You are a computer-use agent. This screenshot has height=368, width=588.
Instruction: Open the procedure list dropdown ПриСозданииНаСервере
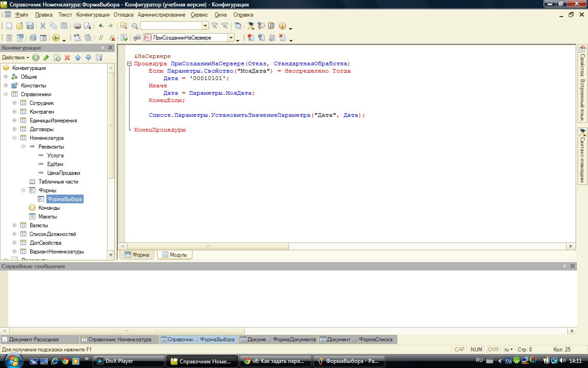[x=231, y=38]
